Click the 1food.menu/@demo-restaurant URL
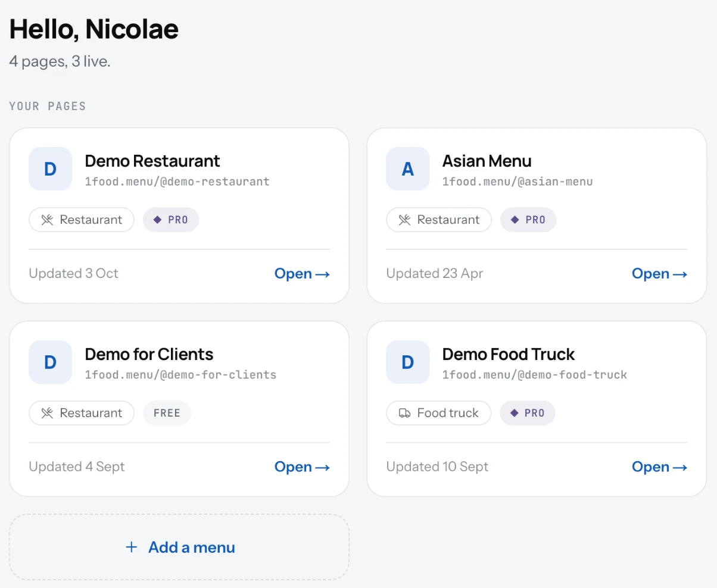Image resolution: width=717 pixels, height=588 pixels. (177, 182)
